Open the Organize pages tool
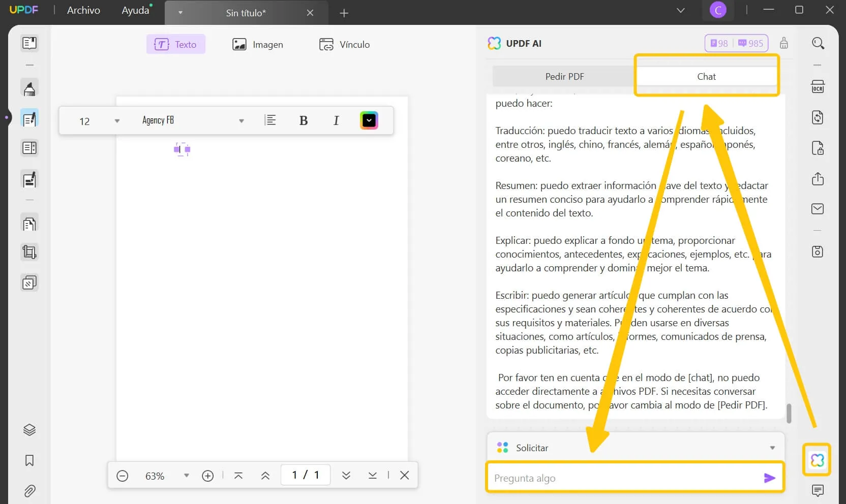The image size is (846, 504). [29, 223]
